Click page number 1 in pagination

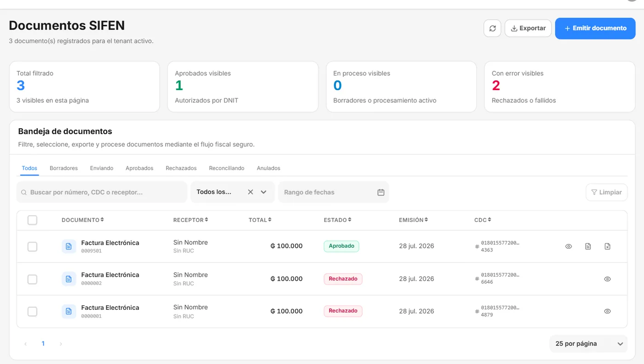coord(43,344)
